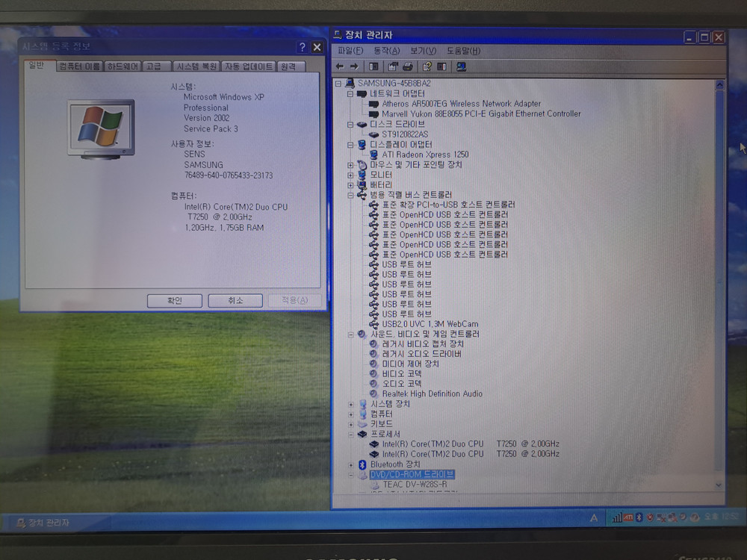747x560 pixels.
Task: Expand the 배터리 category
Action: [x=350, y=185]
